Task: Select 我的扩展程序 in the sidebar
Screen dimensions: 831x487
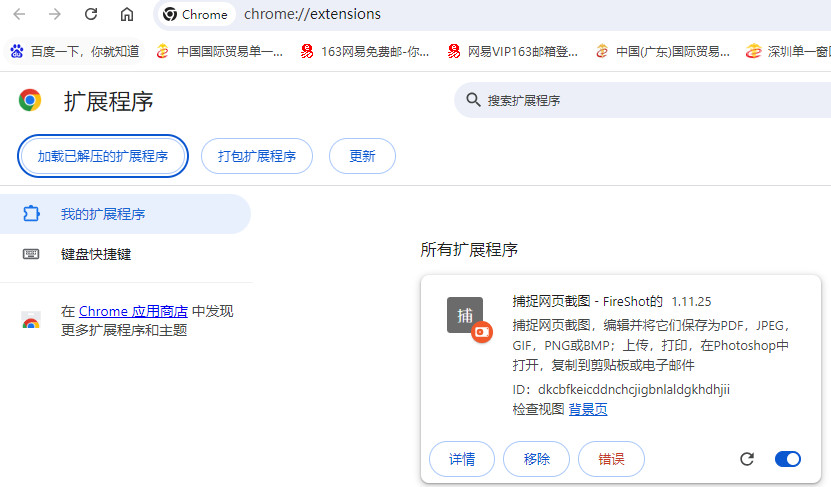Action: [x=103, y=214]
